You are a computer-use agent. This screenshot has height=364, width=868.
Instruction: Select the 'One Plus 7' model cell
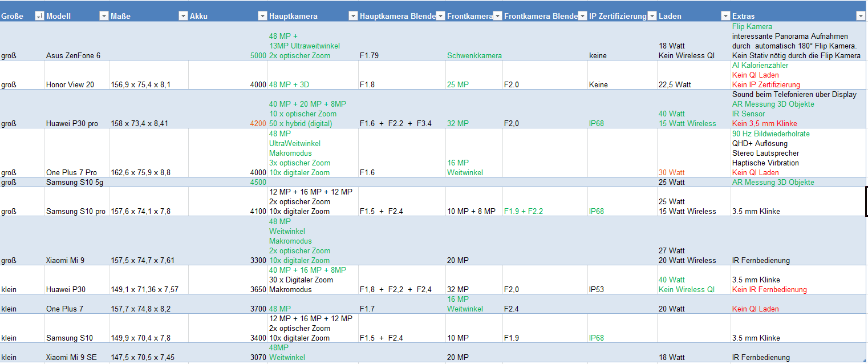coord(76,304)
